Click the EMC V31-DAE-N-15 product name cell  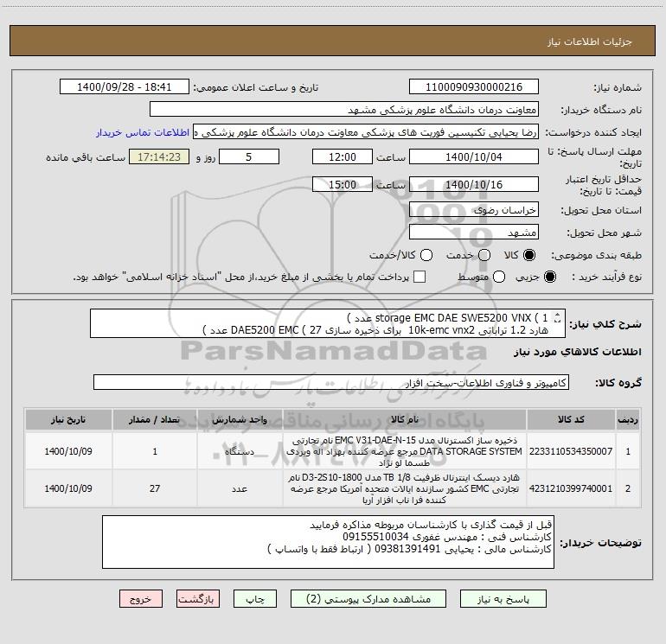click(x=405, y=451)
